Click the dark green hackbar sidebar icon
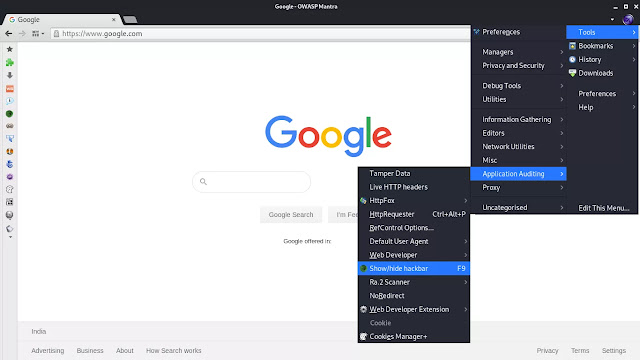Viewport: 640px width, 360px height. (x=10, y=113)
